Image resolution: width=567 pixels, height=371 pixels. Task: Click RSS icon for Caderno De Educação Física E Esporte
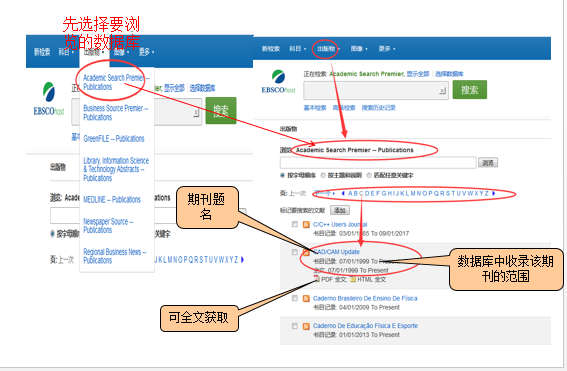tap(306, 326)
